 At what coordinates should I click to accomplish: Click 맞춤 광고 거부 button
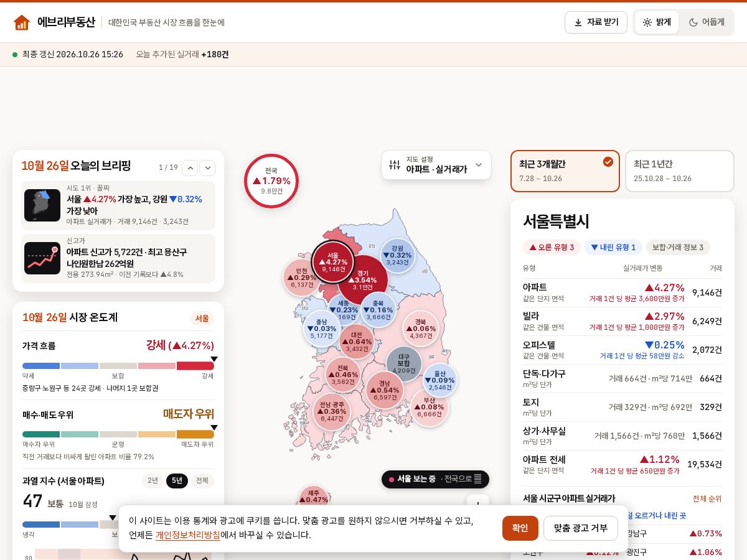pyautogui.click(x=581, y=528)
